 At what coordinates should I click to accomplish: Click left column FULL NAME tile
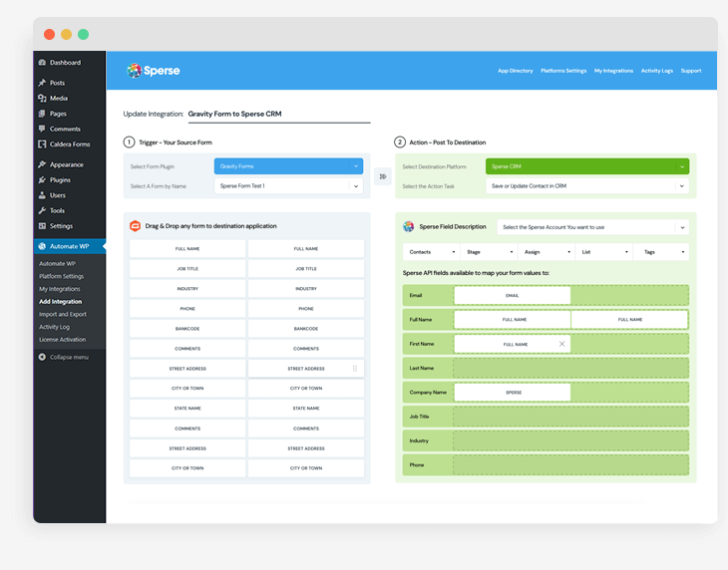pyautogui.click(x=187, y=248)
